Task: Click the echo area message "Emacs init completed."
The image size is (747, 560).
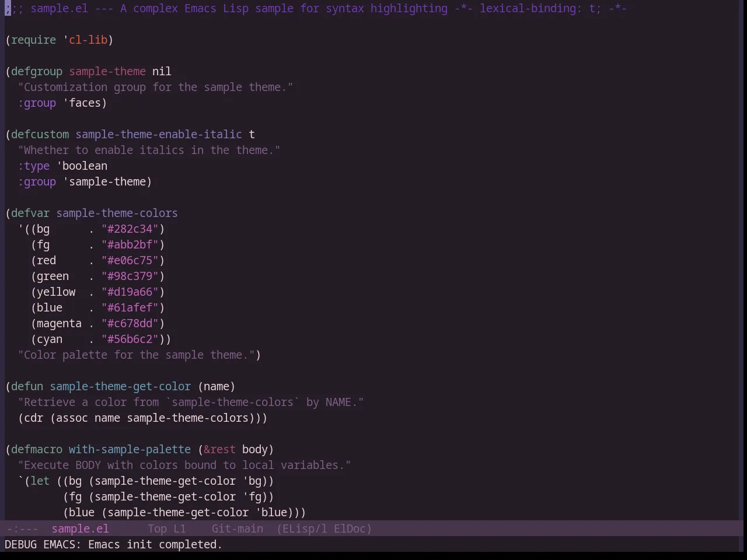Action: 155,544
